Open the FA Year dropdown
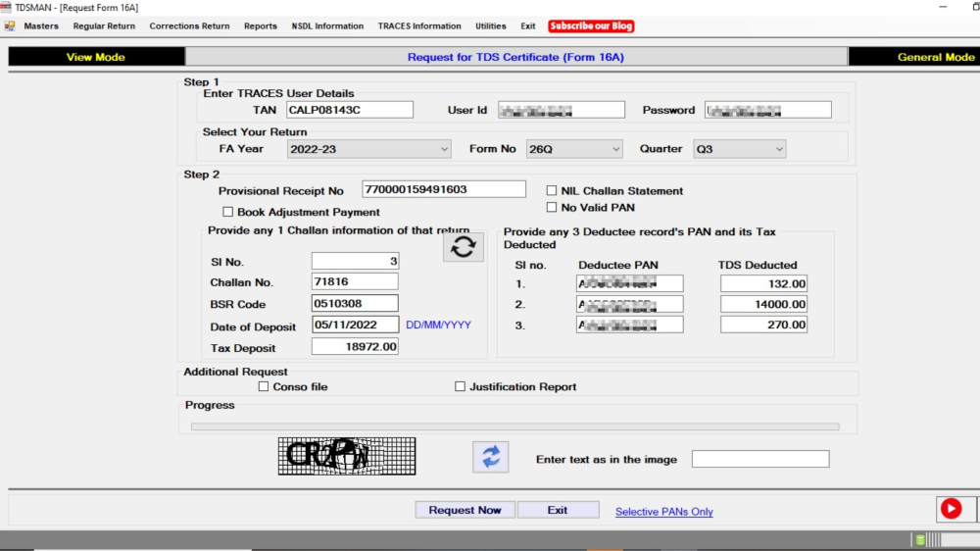The image size is (980, 551). tap(368, 149)
